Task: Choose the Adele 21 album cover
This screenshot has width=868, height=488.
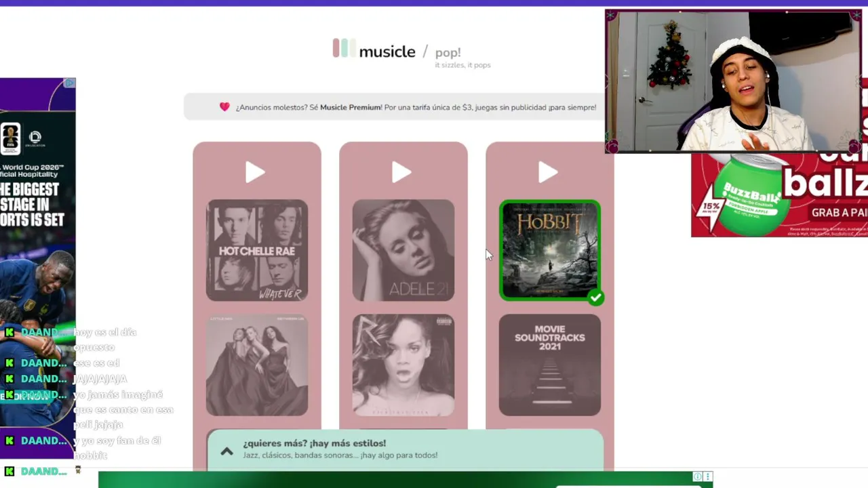Action: (403, 250)
